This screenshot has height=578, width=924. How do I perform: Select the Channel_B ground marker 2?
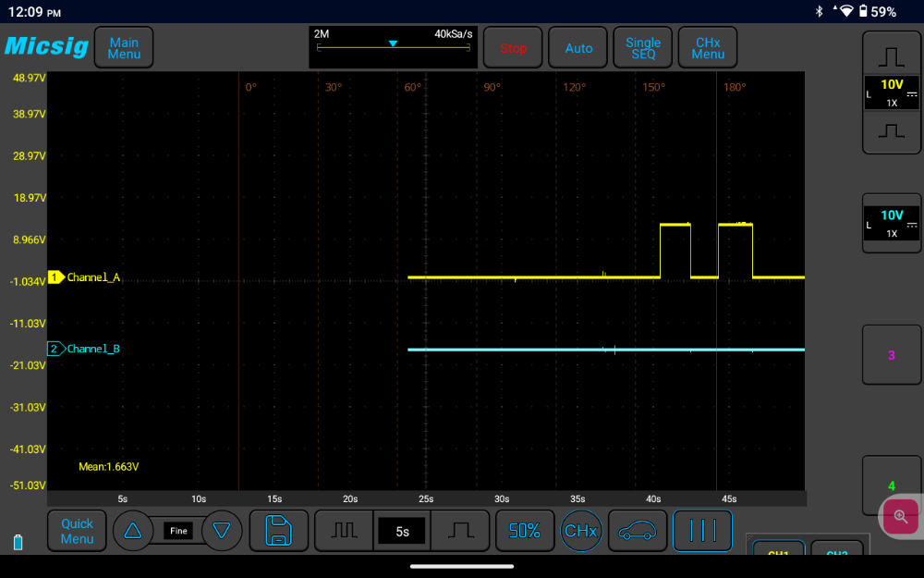tap(56, 349)
